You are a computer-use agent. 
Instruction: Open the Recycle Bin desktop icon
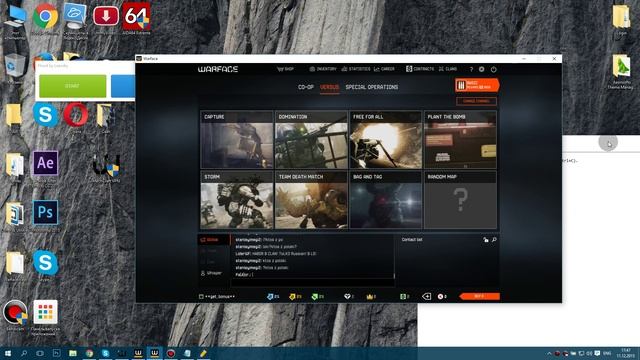tap(15, 65)
